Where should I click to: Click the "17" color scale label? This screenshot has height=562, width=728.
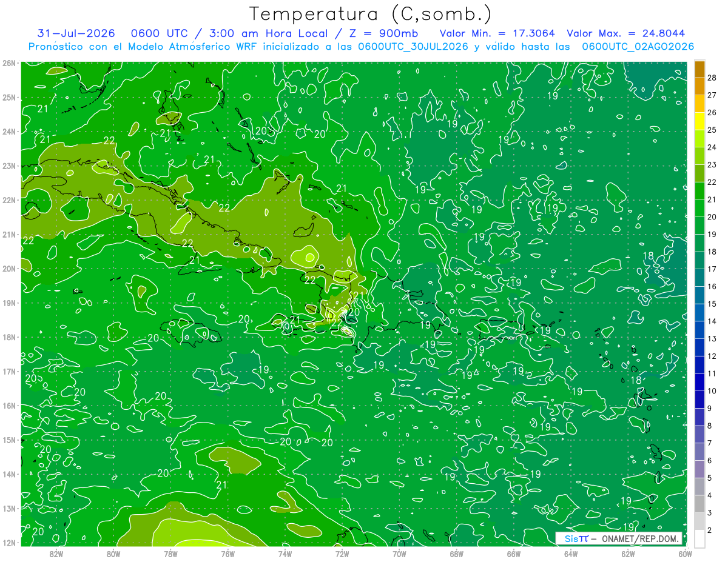coord(712,269)
